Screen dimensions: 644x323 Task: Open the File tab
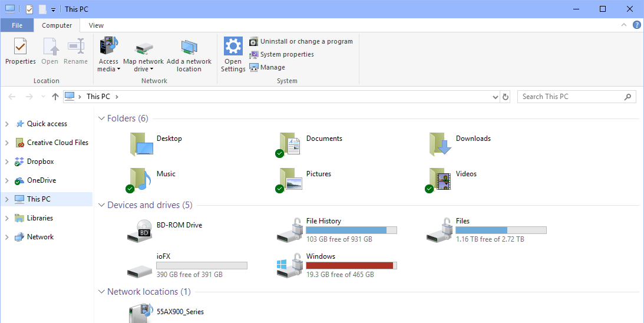coord(17,25)
